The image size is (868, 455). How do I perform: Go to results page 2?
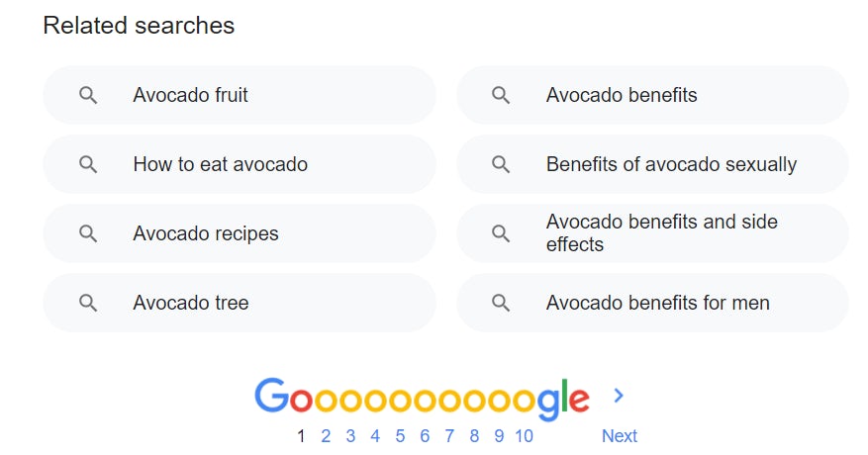pyautogui.click(x=326, y=436)
